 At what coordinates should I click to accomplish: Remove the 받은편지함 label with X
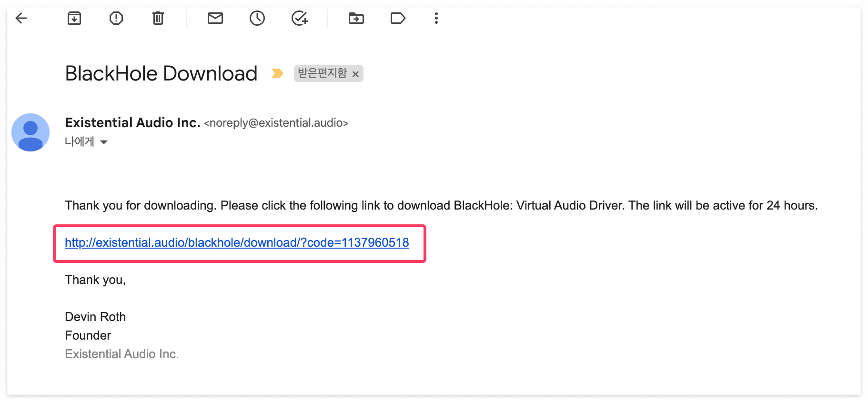[x=355, y=74]
